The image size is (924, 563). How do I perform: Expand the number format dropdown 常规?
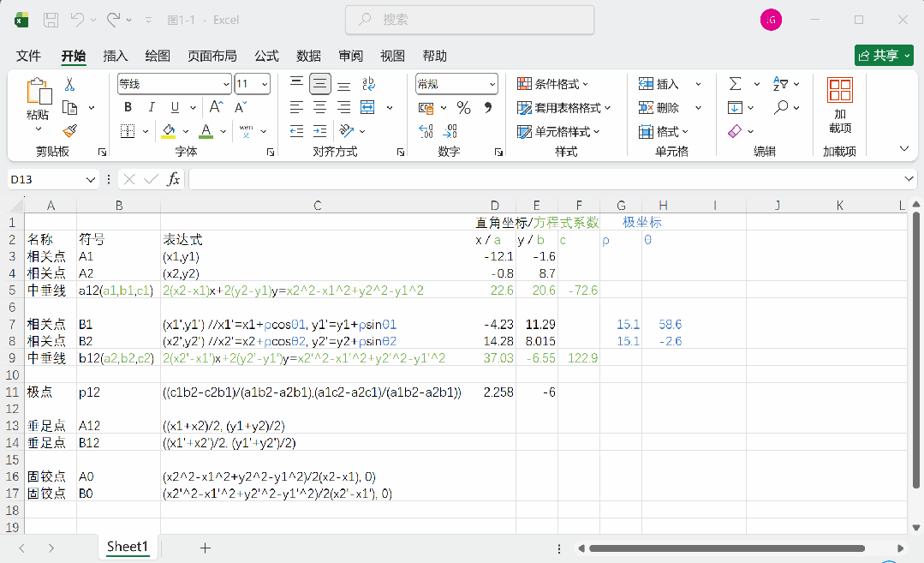[x=456, y=84]
